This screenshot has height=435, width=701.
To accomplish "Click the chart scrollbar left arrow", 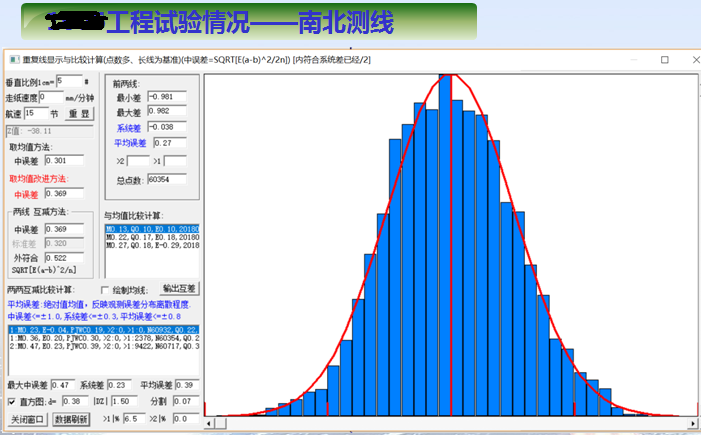I will click(209, 422).
